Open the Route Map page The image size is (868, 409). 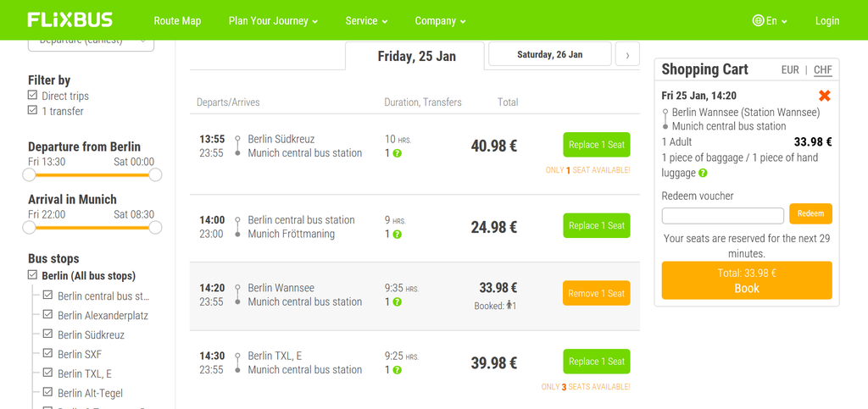click(x=177, y=21)
